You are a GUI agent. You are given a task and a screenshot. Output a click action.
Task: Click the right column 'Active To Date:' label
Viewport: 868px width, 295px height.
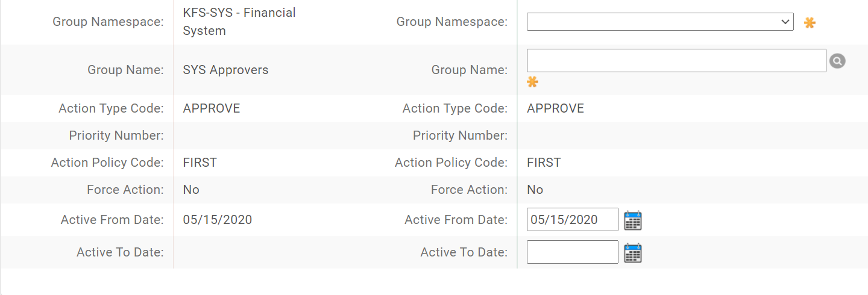(464, 252)
